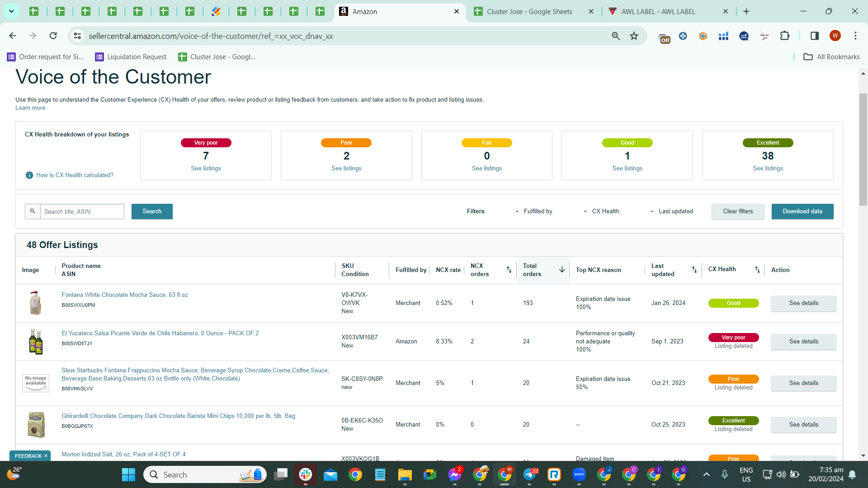The width and height of the screenshot is (868, 488).
Task: Switch to AWL LABEL tab
Action: tap(668, 12)
